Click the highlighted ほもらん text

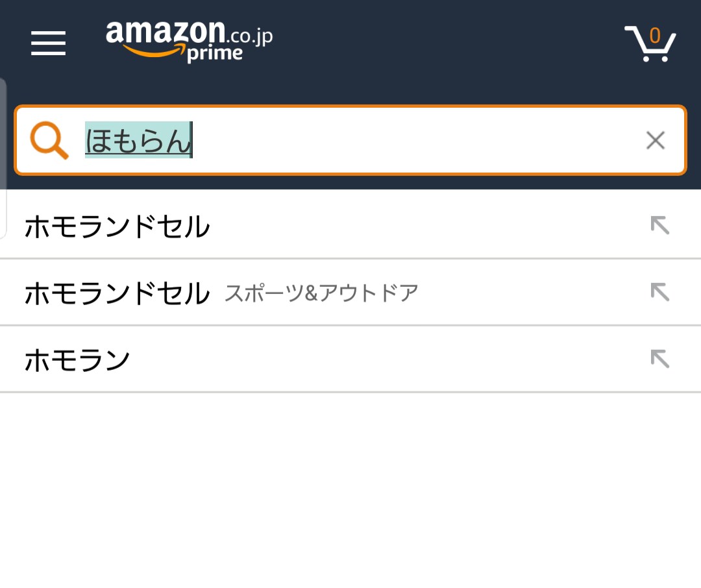pos(137,141)
